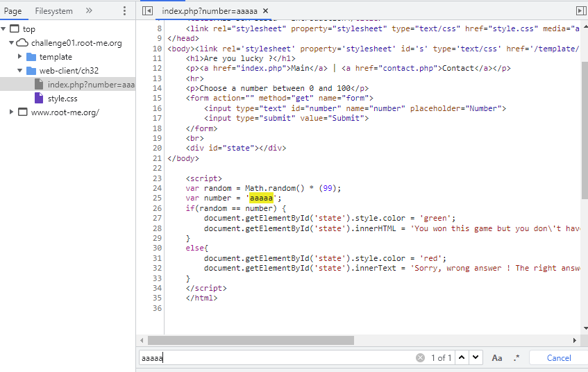This screenshot has height=372, width=588.
Task: Select index.php?number=aaa file in tree
Action: pos(91,85)
